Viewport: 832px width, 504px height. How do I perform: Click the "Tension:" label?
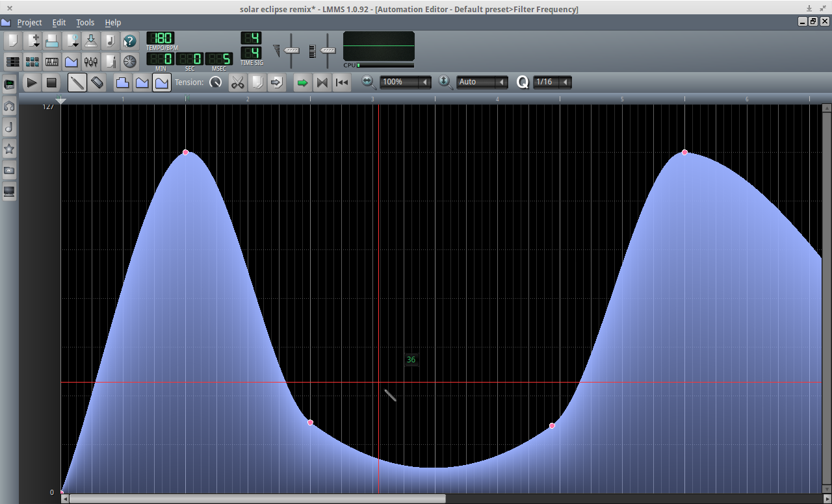click(x=189, y=82)
